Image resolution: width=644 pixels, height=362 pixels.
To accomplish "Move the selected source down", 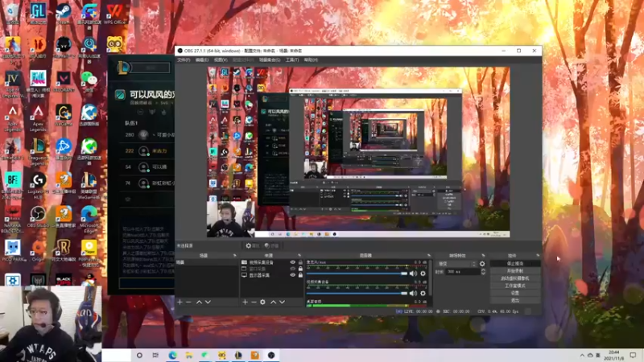I will [283, 302].
